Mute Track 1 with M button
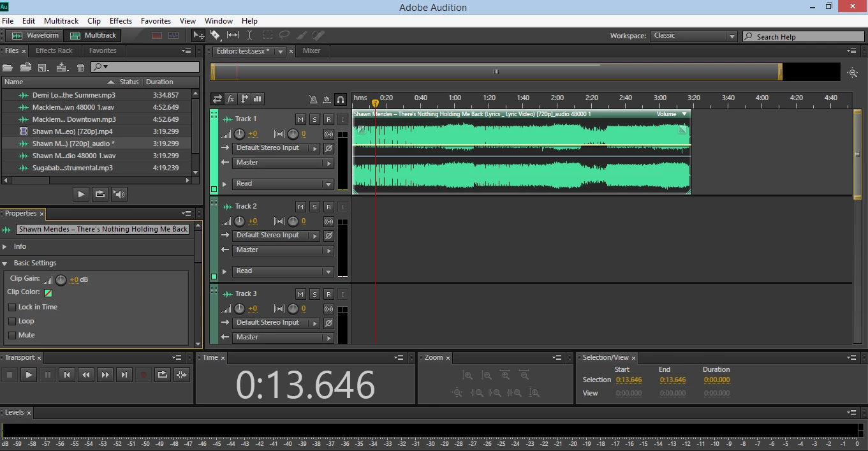 pos(300,119)
